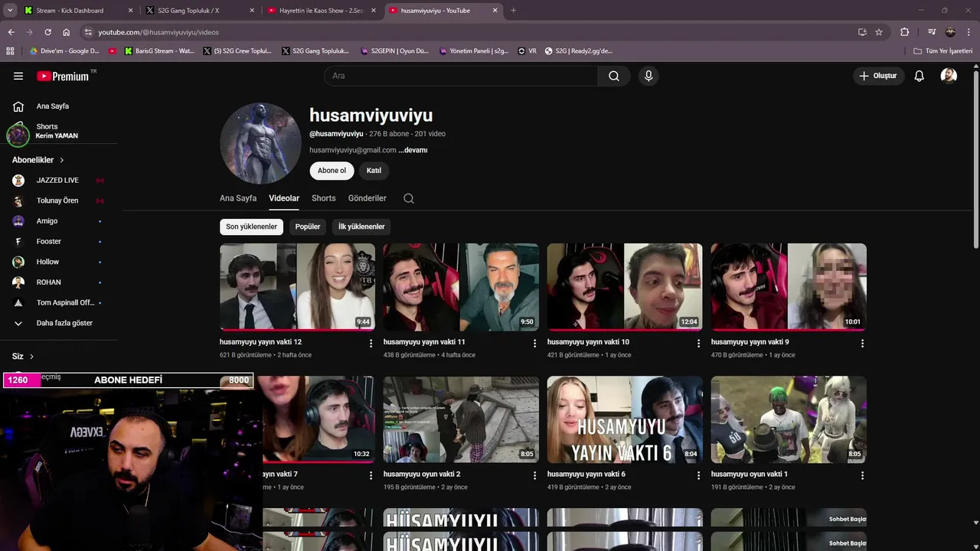Click the browser address bar URL
The width and height of the screenshot is (980, 551).
click(158, 32)
